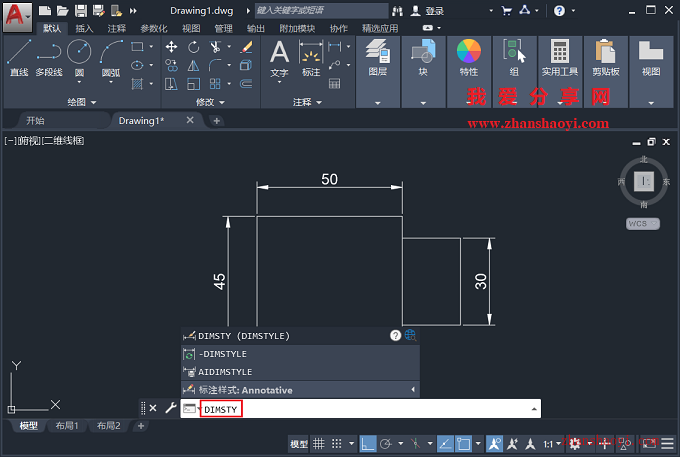This screenshot has width=680, height=457.
Task: Expand the 注释 annotation panel
Action: point(307,102)
